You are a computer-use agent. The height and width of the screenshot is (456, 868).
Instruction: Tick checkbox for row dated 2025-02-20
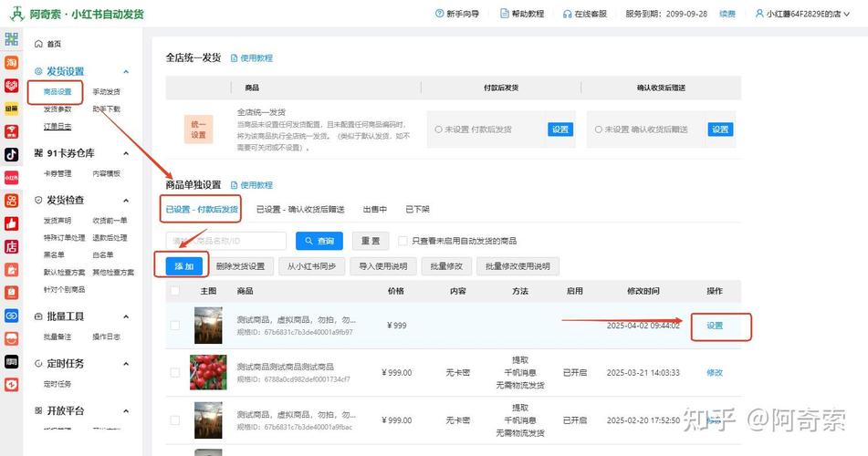coord(175,420)
